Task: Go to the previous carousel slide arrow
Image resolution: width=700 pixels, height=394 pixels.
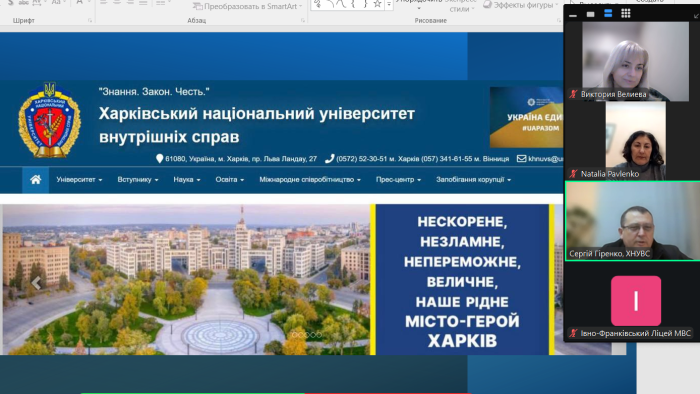Action: [x=36, y=283]
